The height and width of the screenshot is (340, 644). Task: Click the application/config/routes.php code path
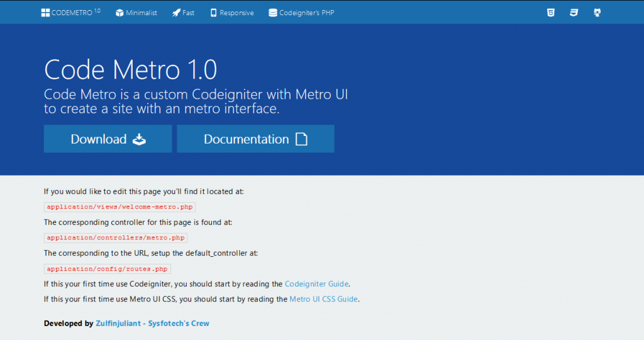[x=107, y=269]
